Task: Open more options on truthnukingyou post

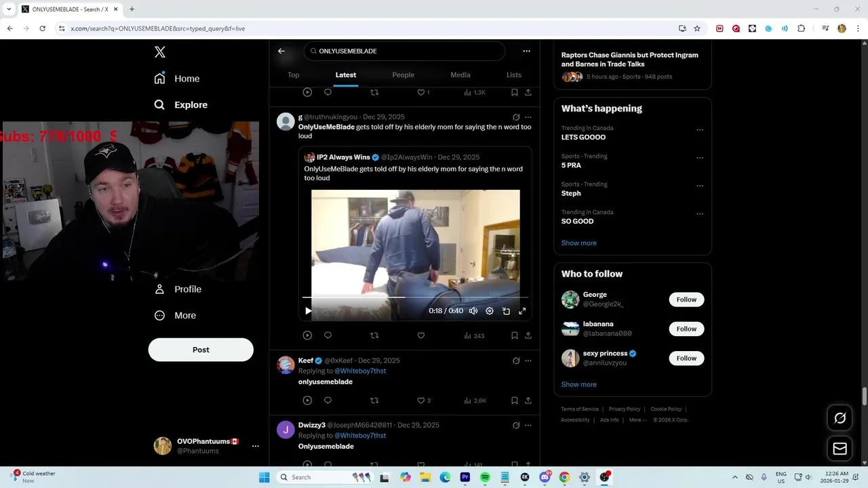Action: click(528, 117)
